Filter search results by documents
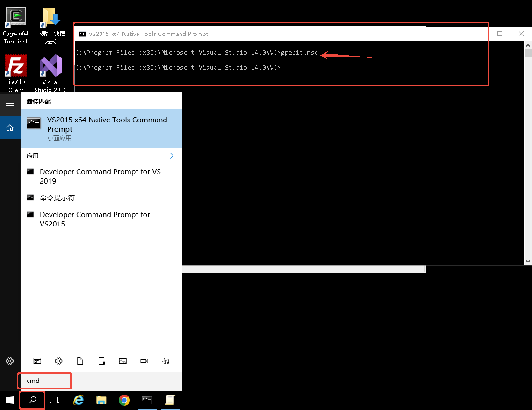The image size is (532, 410). tap(80, 361)
